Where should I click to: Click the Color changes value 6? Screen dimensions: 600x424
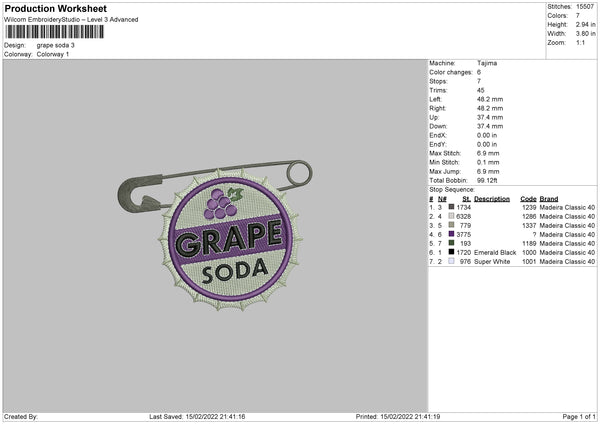[479, 72]
